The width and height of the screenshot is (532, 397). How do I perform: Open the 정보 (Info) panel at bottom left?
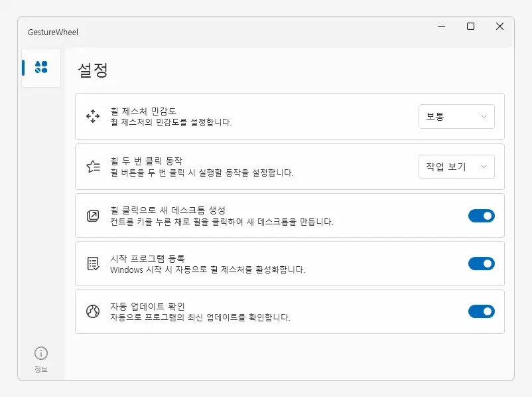coord(41,358)
